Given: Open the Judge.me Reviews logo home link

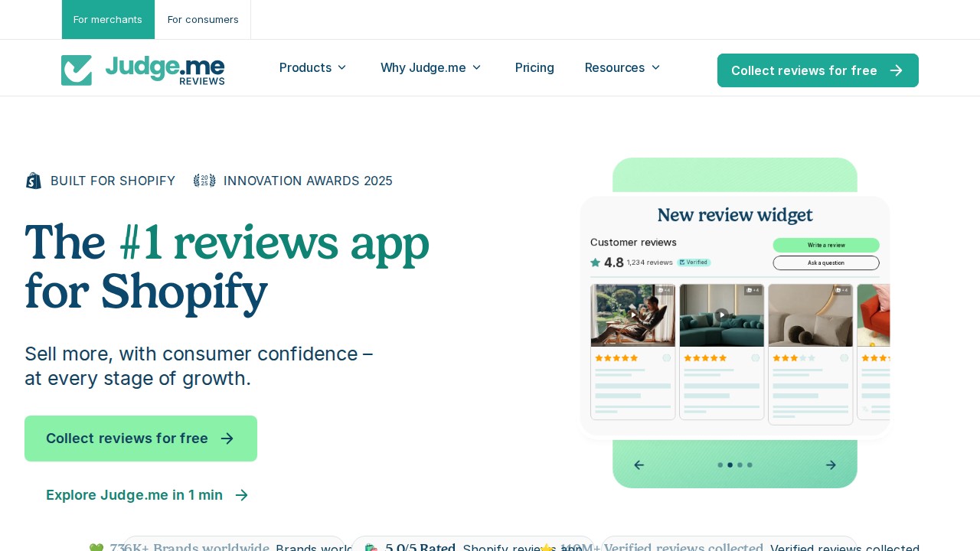Looking at the screenshot, I should coord(143,70).
